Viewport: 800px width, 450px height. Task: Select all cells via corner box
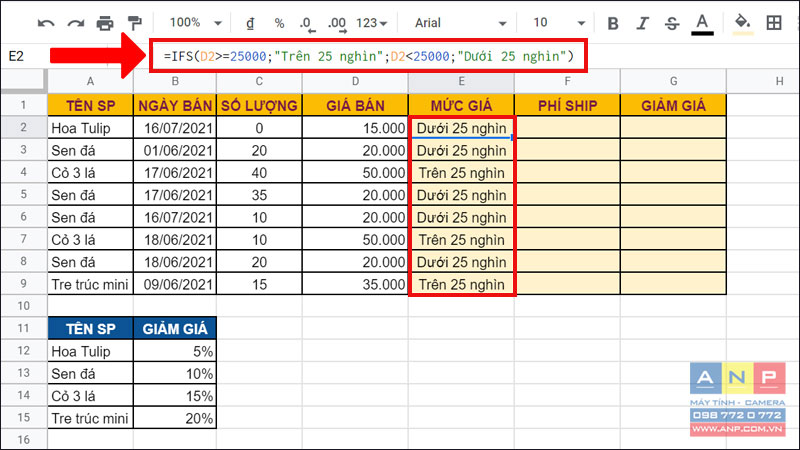click(23, 81)
